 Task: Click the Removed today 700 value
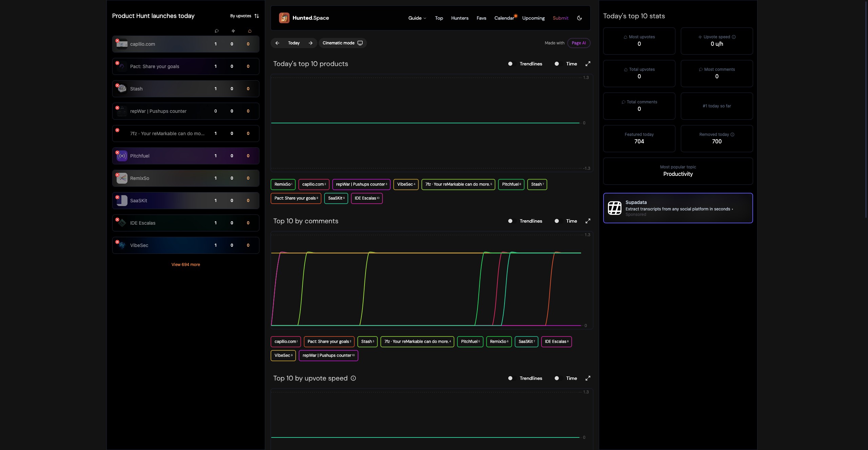click(x=717, y=141)
